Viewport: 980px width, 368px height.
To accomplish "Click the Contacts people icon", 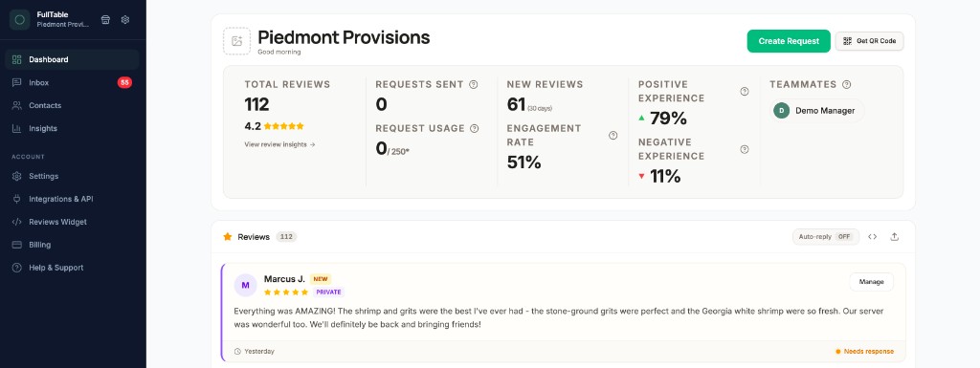I will [17, 105].
